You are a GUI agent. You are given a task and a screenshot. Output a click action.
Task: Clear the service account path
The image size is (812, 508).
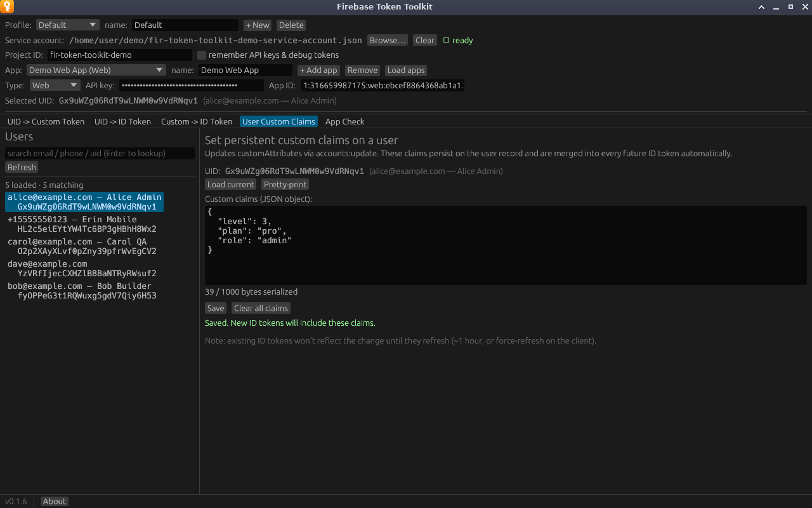425,41
